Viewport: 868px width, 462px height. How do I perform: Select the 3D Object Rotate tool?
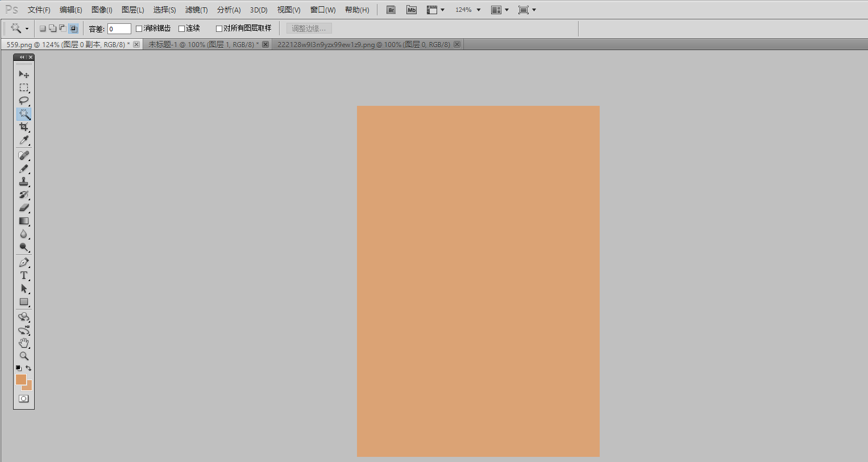(24, 317)
